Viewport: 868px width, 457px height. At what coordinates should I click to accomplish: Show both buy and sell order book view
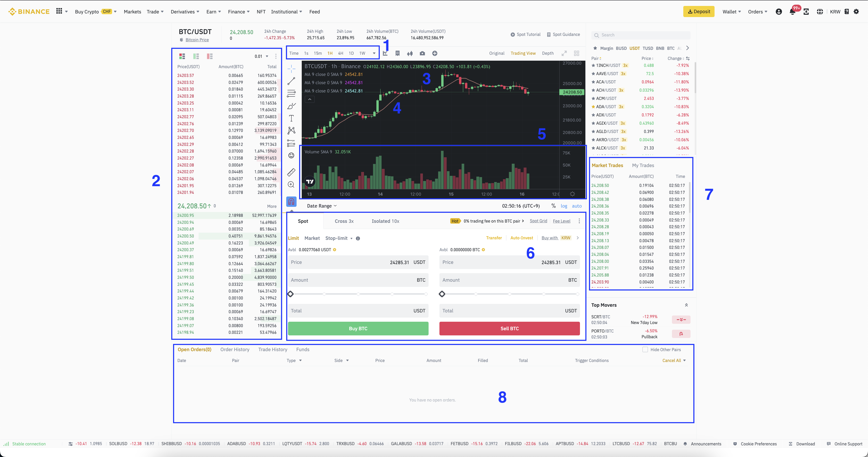point(182,56)
